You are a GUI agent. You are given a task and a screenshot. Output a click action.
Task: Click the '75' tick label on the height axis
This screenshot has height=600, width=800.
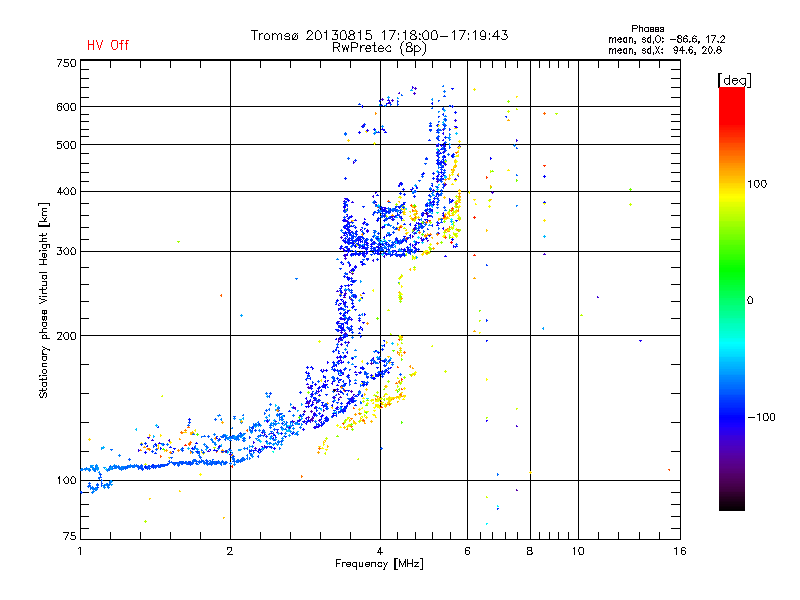tap(70, 536)
